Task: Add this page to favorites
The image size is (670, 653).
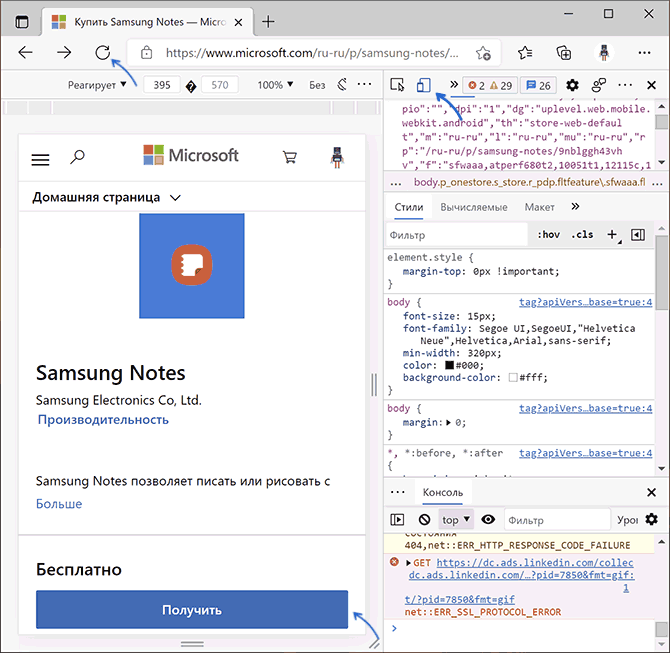Action: (483, 53)
